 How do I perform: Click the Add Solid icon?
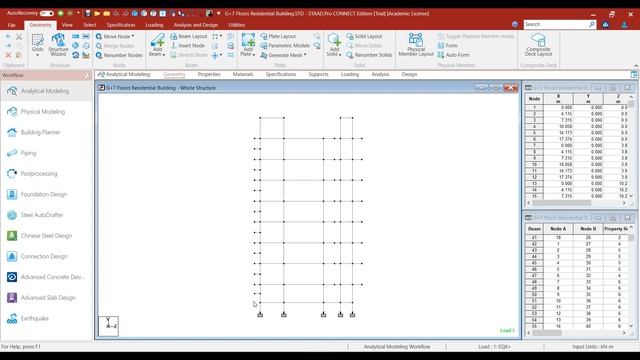click(x=334, y=41)
